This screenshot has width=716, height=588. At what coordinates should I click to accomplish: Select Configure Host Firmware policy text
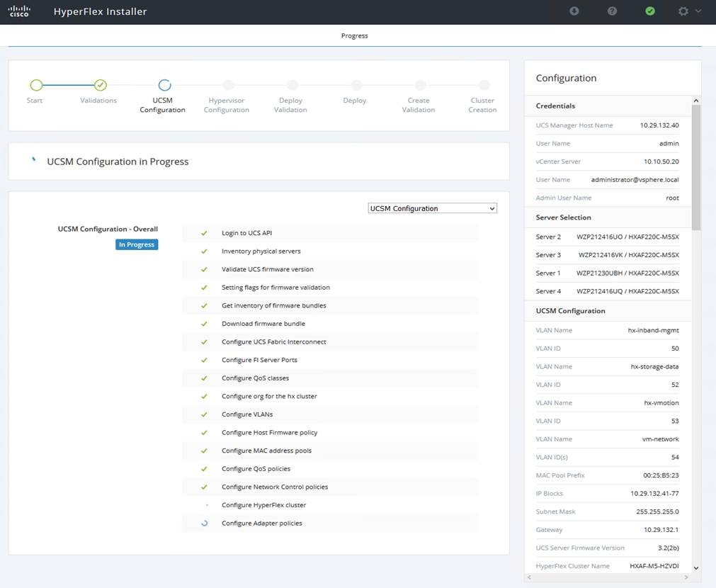click(x=269, y=432)
